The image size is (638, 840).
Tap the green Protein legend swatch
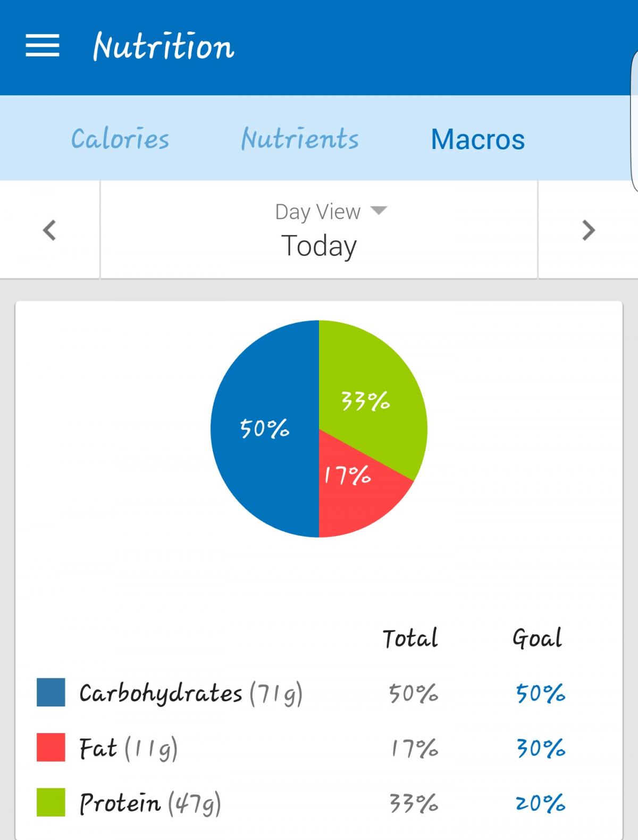click(51, 802)
